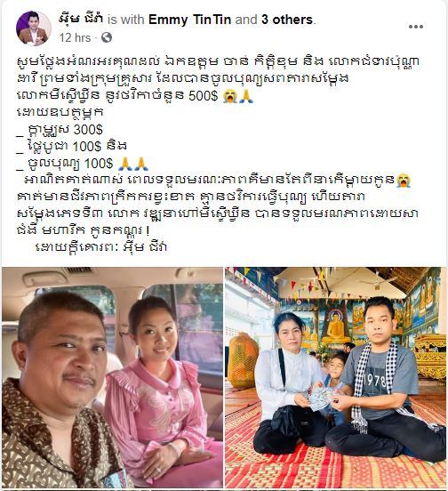448x491 pixels.
Task: Open the 12 hrs timestamp link
Action: tap(75, 38)
